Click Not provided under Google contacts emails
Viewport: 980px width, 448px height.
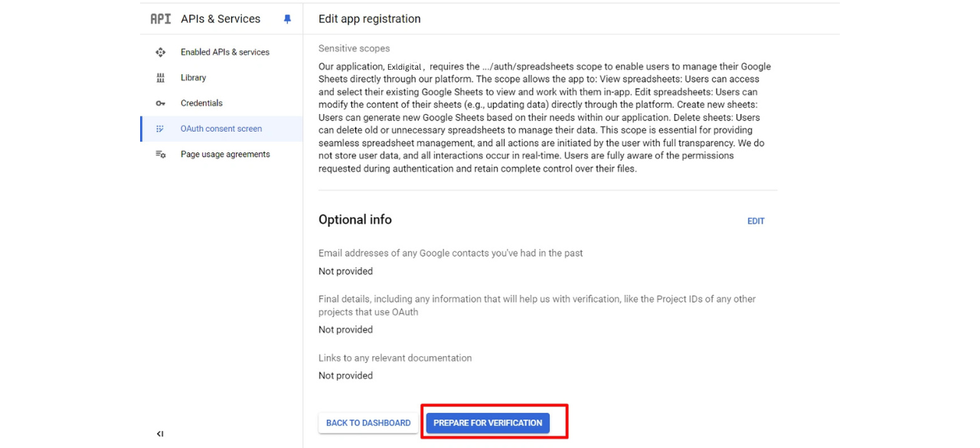(x=345, y=271)
